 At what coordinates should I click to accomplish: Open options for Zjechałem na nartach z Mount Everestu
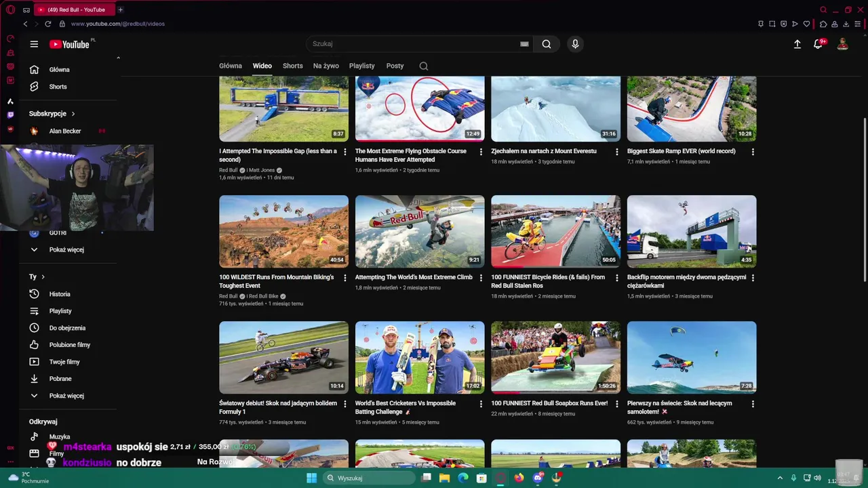[616, 152]
